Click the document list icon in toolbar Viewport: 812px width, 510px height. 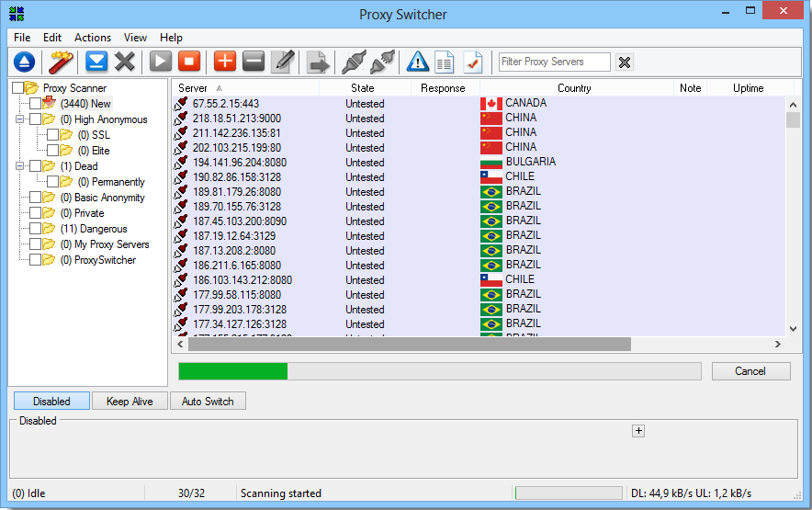tap(445, 62)
